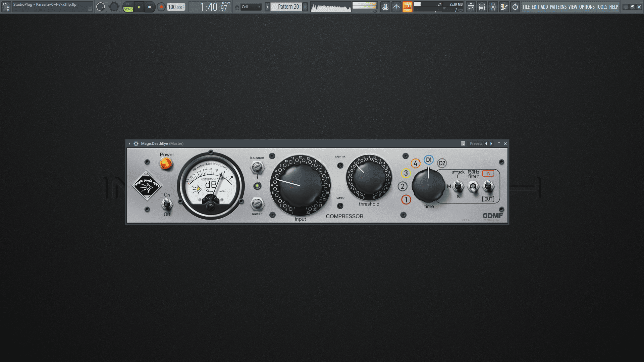644x362 pixels.
Task: Click the orange Power indicator lamp
Action: [166, 164]
